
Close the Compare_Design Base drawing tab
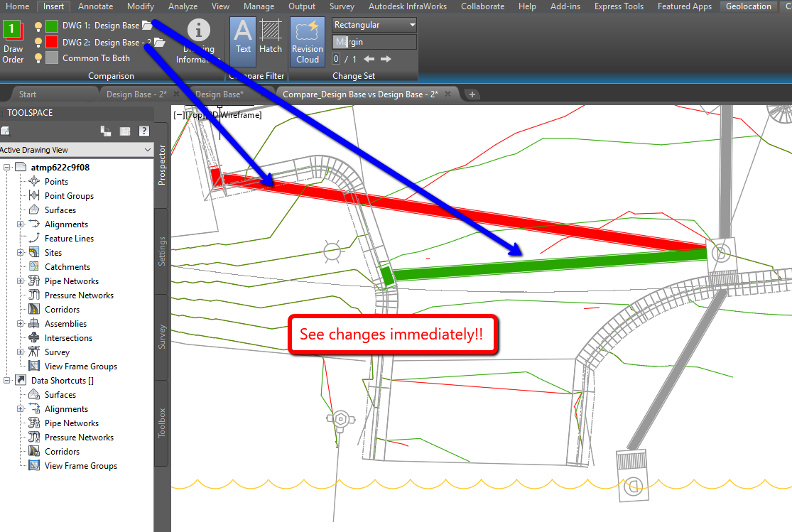coord(447,94)
